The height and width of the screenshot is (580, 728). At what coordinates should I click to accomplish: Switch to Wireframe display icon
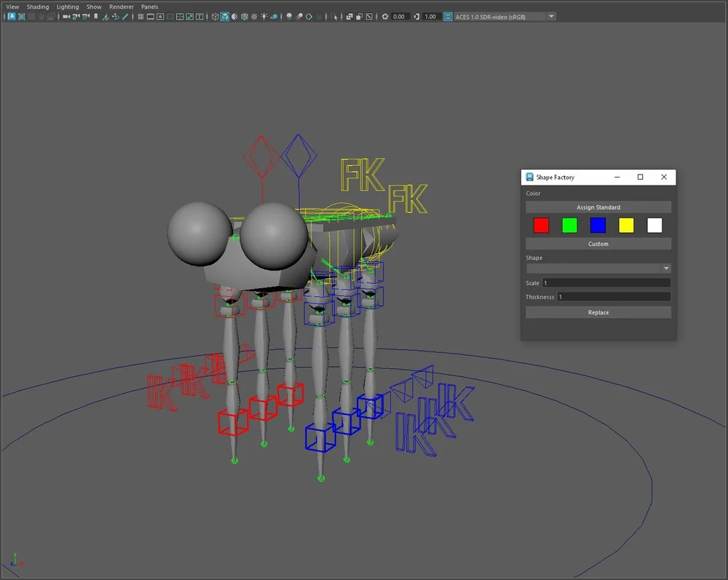pos(215,17)
